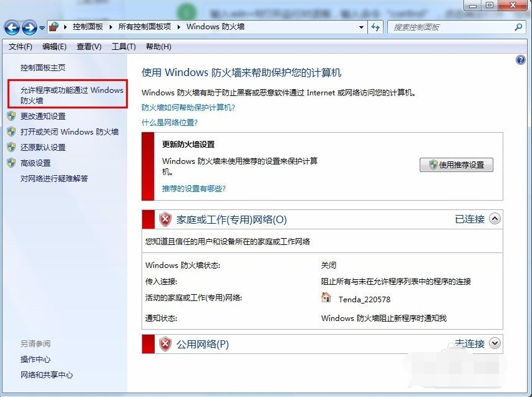Click the 公用网络(P) heading

click(203, 345)
